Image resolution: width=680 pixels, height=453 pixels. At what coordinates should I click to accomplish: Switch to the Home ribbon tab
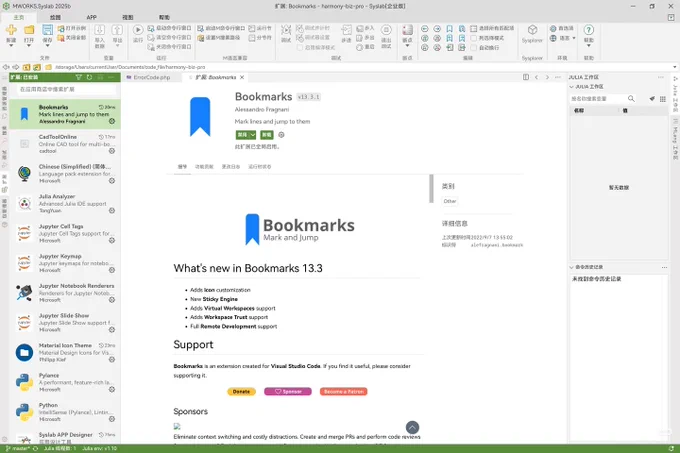tap(19, 17)
